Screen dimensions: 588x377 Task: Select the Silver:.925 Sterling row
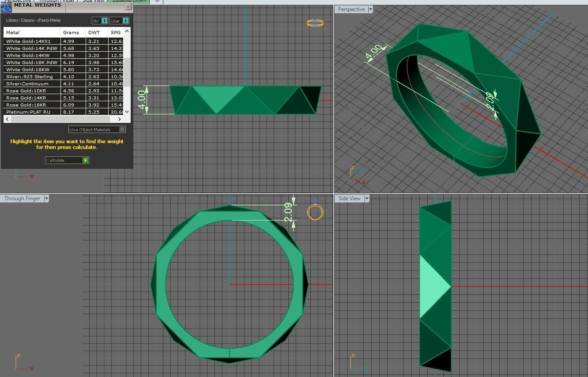64,76
